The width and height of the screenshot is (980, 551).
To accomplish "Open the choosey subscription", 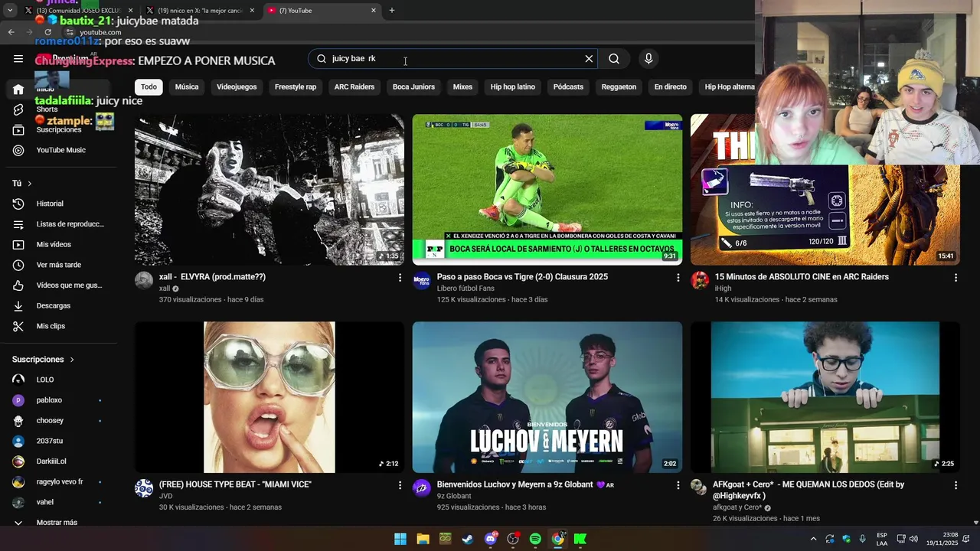I will click(x=60, y=421).
